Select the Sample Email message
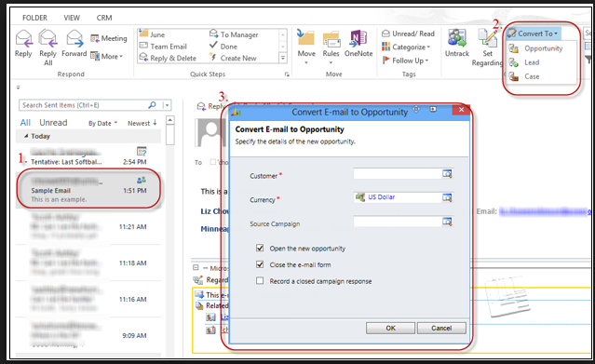This screenshot has height=364, width=595. [x=88, y=189]
